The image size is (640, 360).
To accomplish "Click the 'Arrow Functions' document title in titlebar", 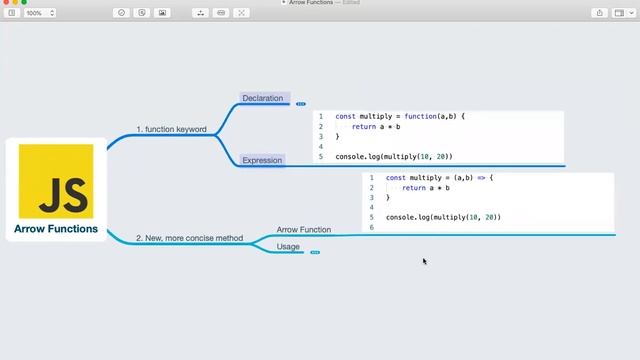I will pos(311,2).
